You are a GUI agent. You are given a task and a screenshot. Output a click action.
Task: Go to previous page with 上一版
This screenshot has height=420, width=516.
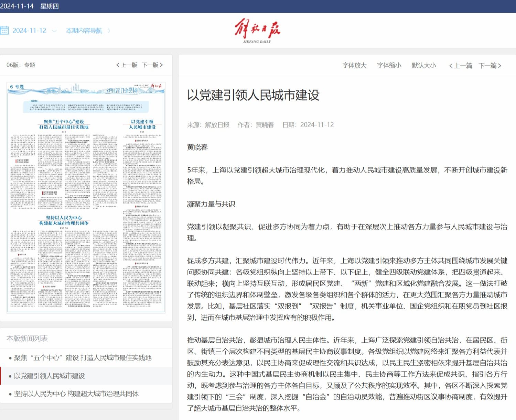(127, 65)
